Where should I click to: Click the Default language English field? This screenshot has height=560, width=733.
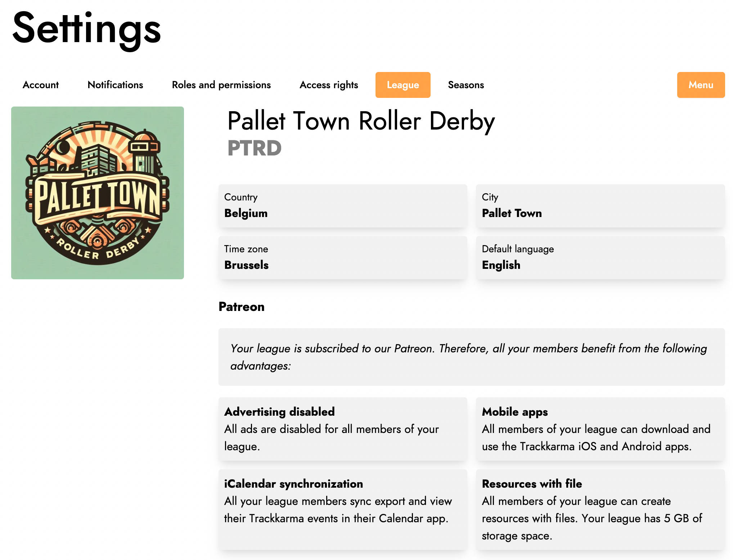(601, 258)
